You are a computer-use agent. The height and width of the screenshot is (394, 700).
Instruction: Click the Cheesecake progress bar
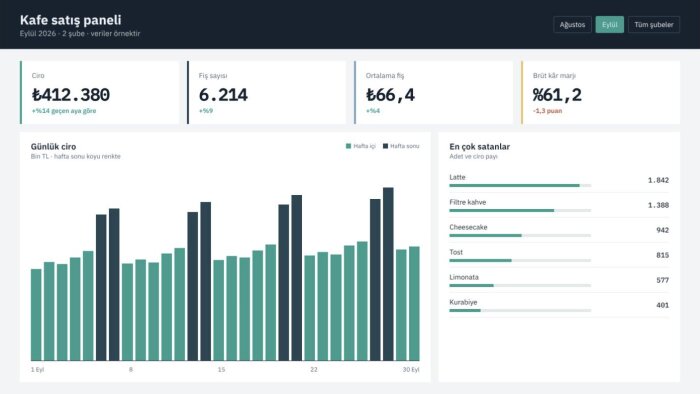[x=520, y=235]
